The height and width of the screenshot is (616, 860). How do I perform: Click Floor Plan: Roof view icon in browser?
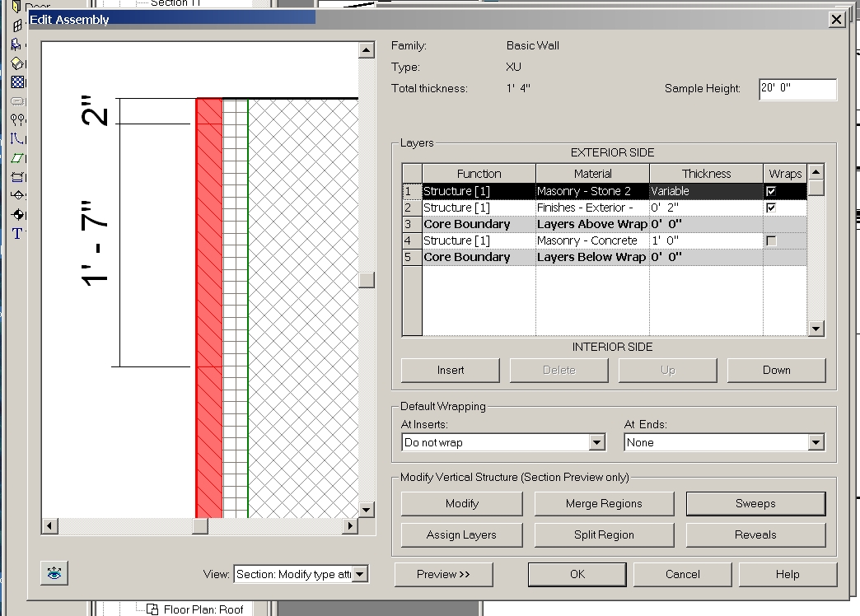pyautogui.click(x=152, y=609)
